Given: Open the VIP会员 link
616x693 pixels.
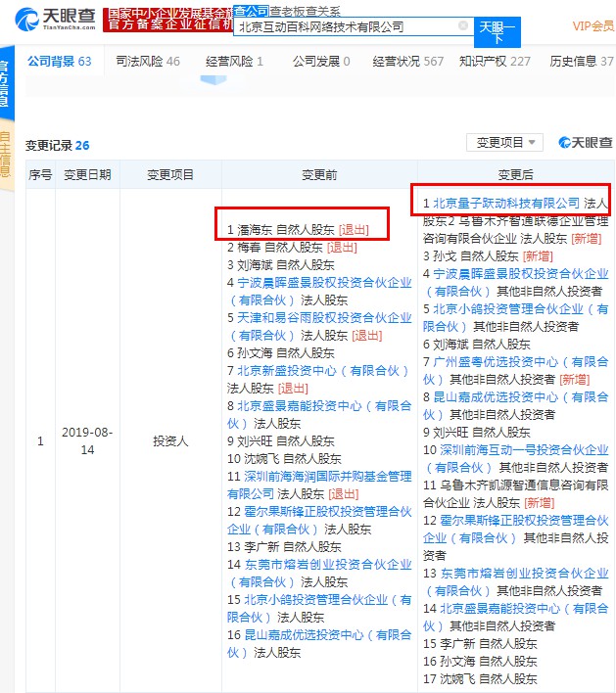Looking at the screenshot, I should point(593,26).
